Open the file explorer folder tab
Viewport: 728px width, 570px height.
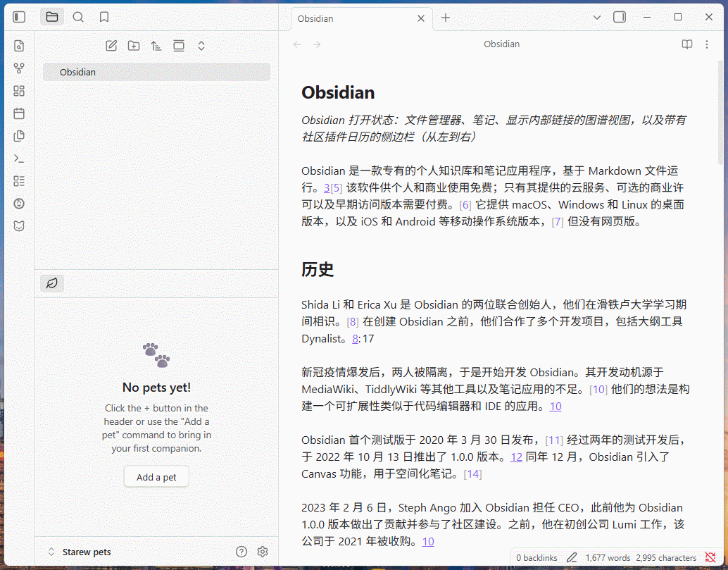pyautogui.click(x=52, y=17)
